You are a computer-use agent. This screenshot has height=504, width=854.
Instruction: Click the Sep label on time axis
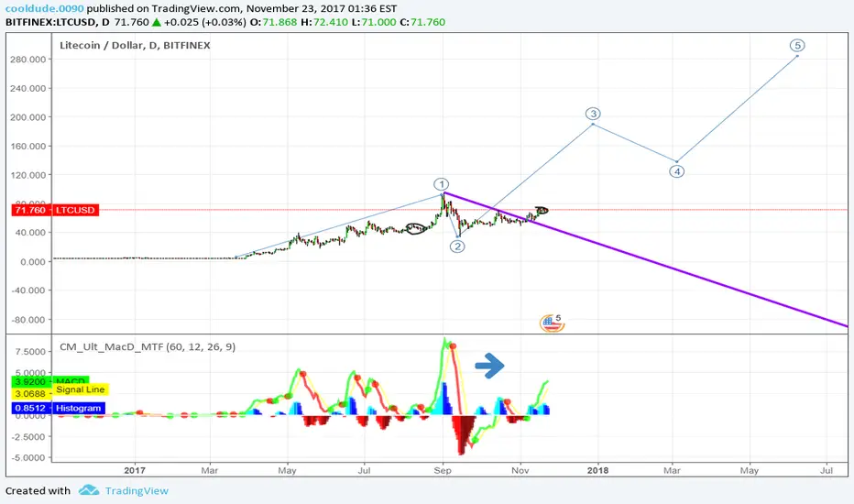(443, 470)
